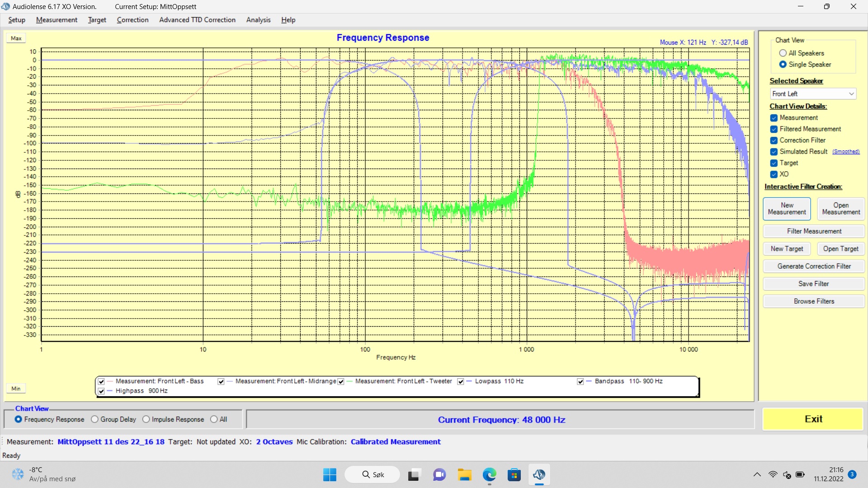Click the Max chart scale button
The image size is (868, 488).
pos(16,38)
